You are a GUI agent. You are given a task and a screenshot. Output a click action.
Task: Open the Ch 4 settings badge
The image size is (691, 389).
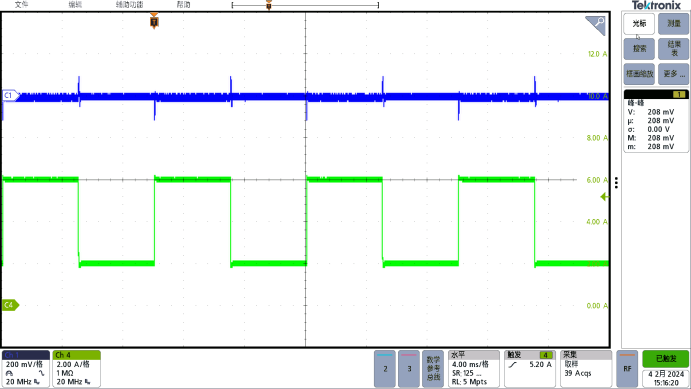point(76,369)
